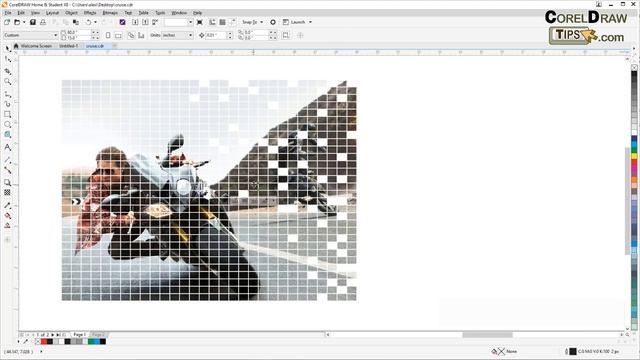640x360 pixels.
Task: Click the Print icon
Action: 43,22
